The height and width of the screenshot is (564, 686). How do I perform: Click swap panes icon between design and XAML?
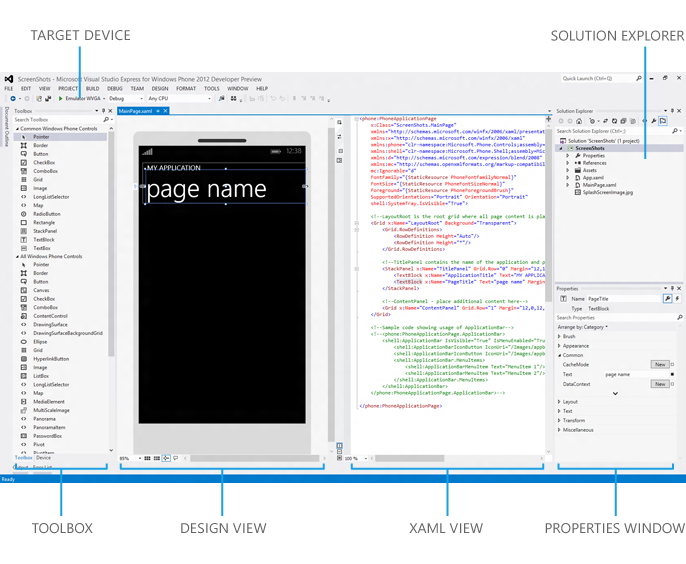(x=339, y=137)
